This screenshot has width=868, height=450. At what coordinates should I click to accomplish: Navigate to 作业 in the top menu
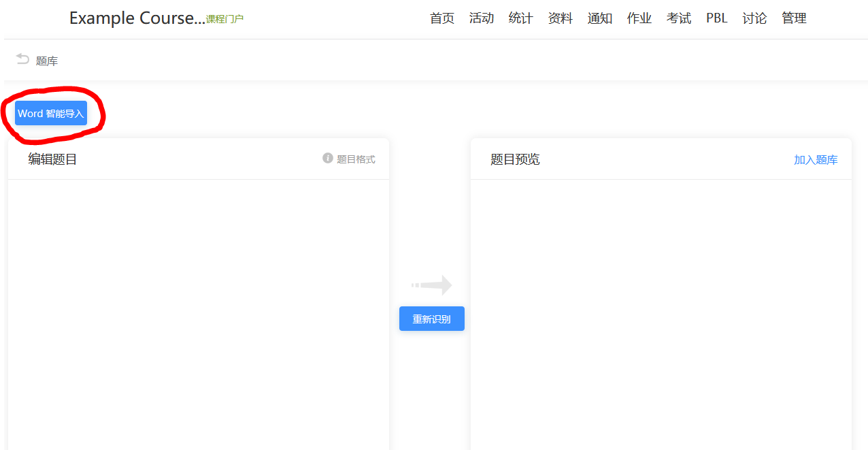tap(639, 18)
